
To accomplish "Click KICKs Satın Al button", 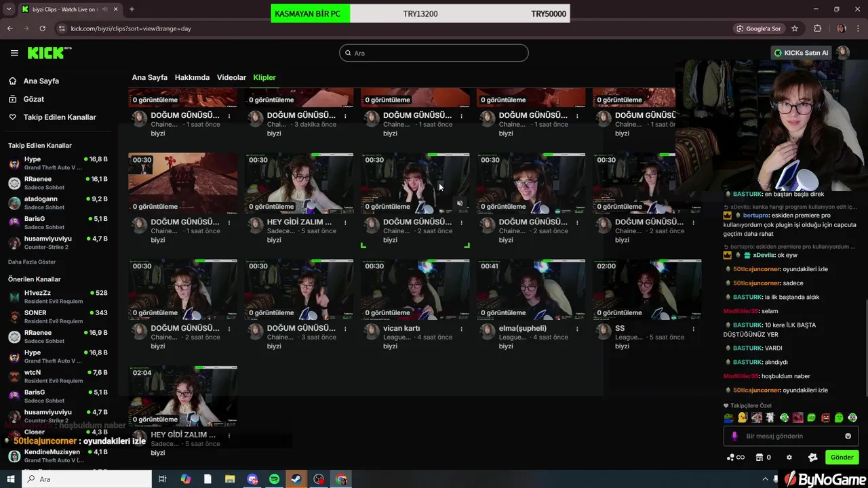I will pyautogui.click(x=802, y=53).
